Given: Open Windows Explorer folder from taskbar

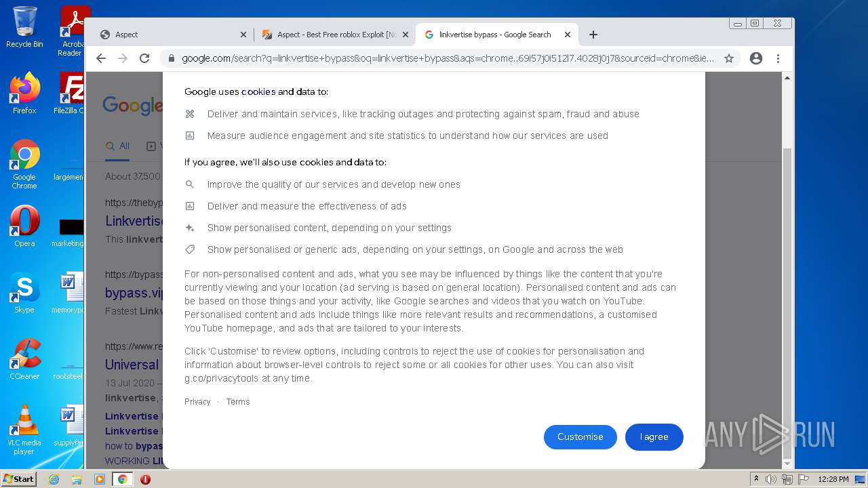Looking at the screenshot, I should click(x=77, y=479).
